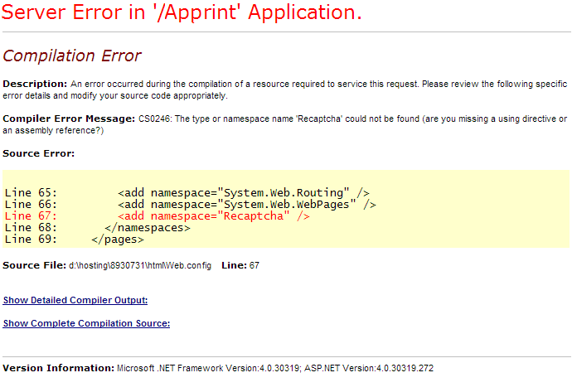The height and width of the screenshot is (392, 572).
Task: Click the 'Server Error in /Apprint Application' heading
Action: click(x=182, y=13)
